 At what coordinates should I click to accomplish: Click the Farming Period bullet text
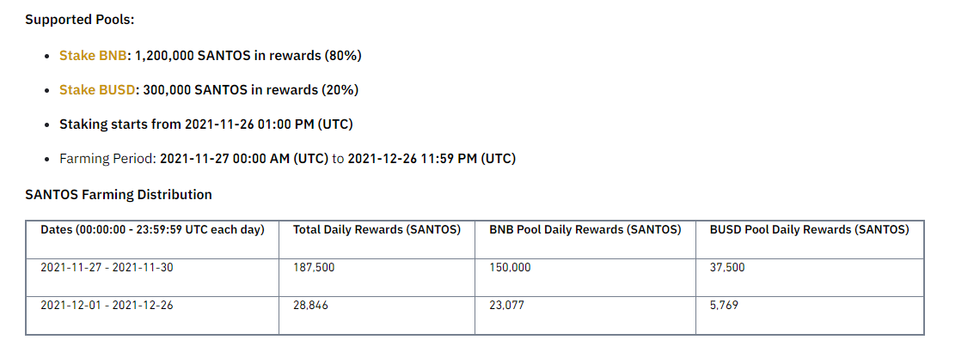[287, 159]
